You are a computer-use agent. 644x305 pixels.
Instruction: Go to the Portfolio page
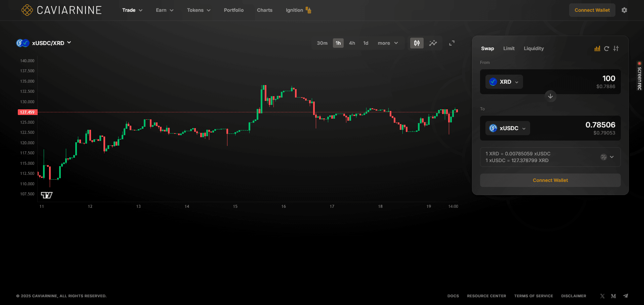pos(234,10)
